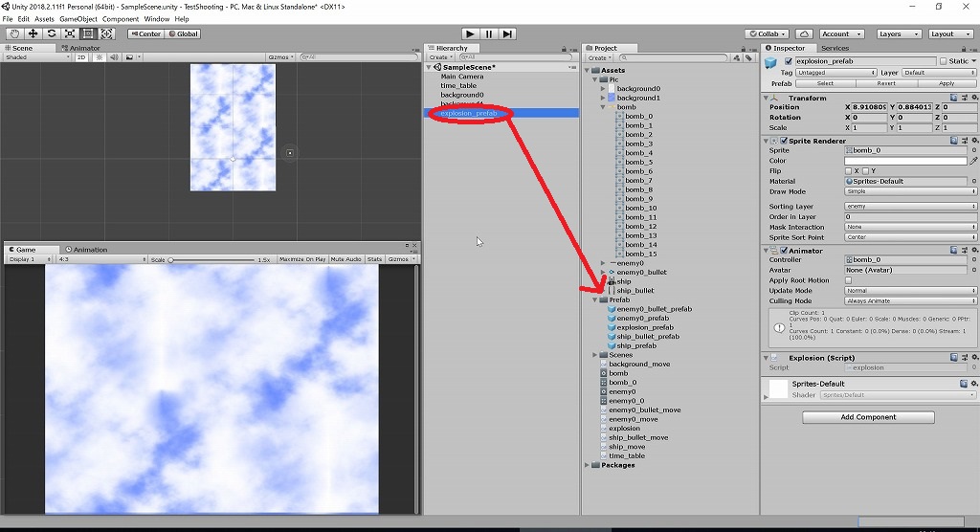Open the GameObject menu

(x=78, y=19)
